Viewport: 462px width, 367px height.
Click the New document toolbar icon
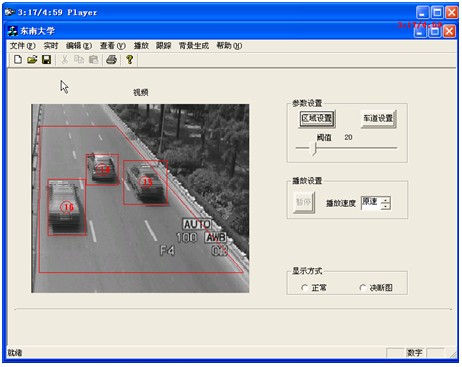(18, 60)
